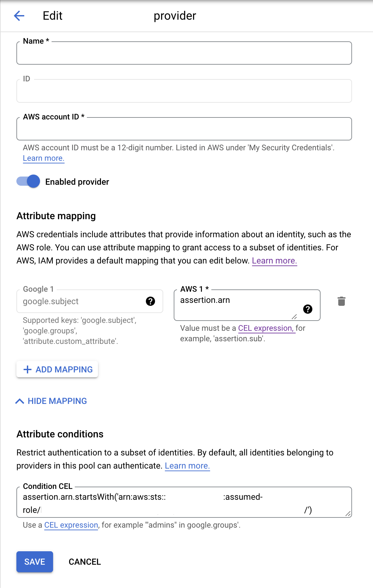Open CEL expression link under AWS 1
Image resolution: width=373 pixels, height=588 pixels.
click(266, 328)
